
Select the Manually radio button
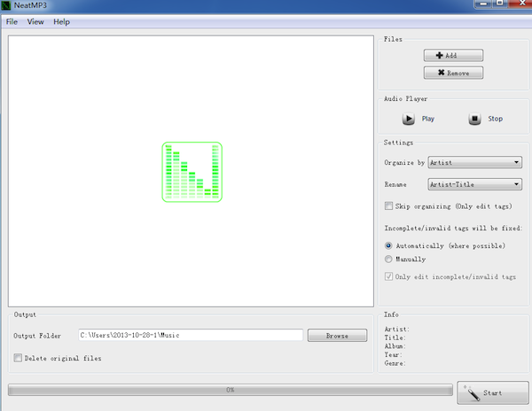[x=388, y=260]
